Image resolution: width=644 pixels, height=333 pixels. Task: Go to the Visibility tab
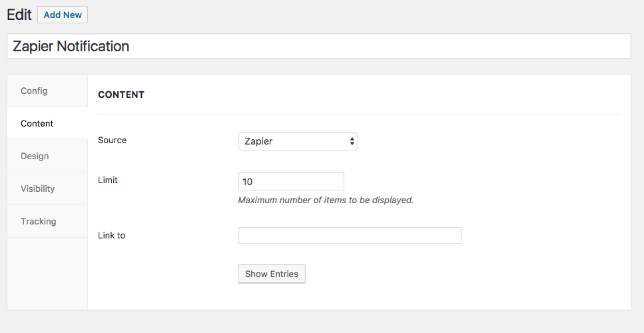point(47,188)
